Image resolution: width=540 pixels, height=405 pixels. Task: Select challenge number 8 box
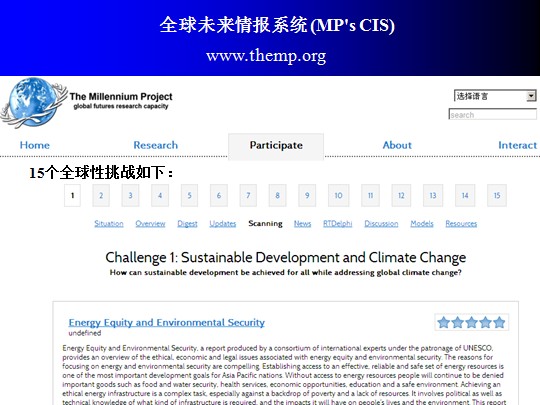(278, 195)
